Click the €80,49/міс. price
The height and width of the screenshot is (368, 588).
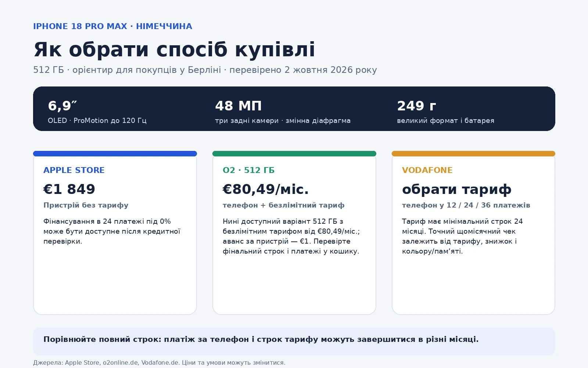coord(266,189)
